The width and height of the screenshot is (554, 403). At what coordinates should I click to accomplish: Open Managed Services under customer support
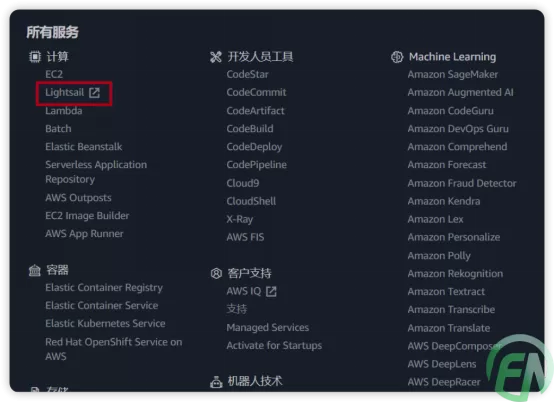pyautogui.click(x=268, y=328)
